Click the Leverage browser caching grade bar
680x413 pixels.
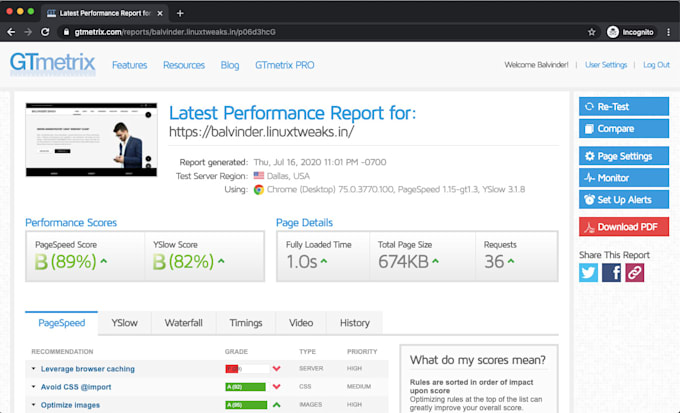tap(247, 369)
